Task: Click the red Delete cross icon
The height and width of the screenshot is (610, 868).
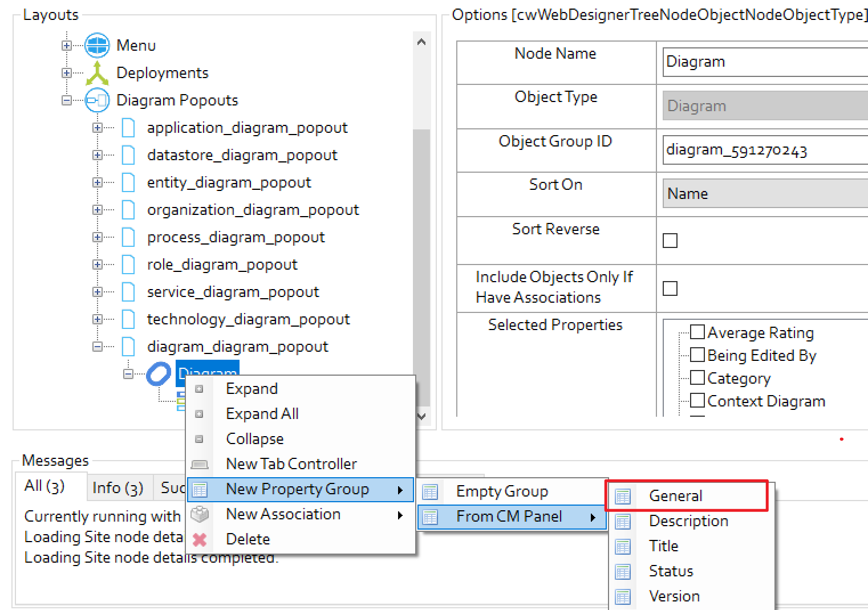Action: [x=200, y=539]
